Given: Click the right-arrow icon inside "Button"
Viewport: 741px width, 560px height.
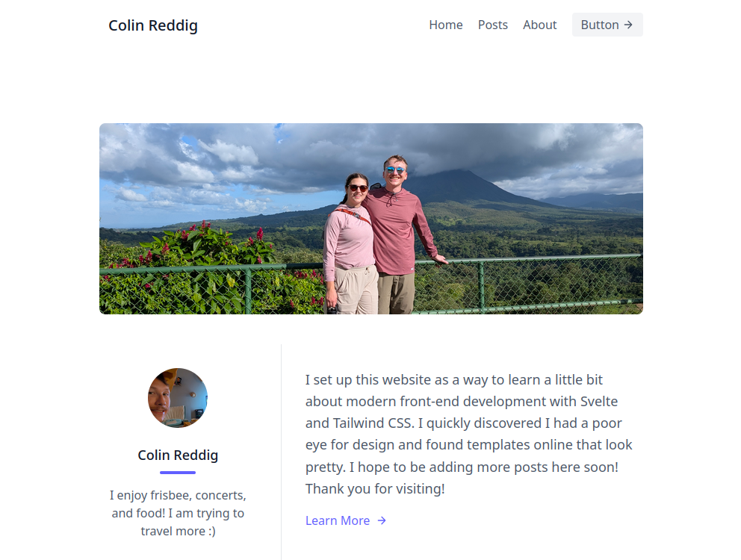Looking at the screenshot, I should click(x=630, y=25).
